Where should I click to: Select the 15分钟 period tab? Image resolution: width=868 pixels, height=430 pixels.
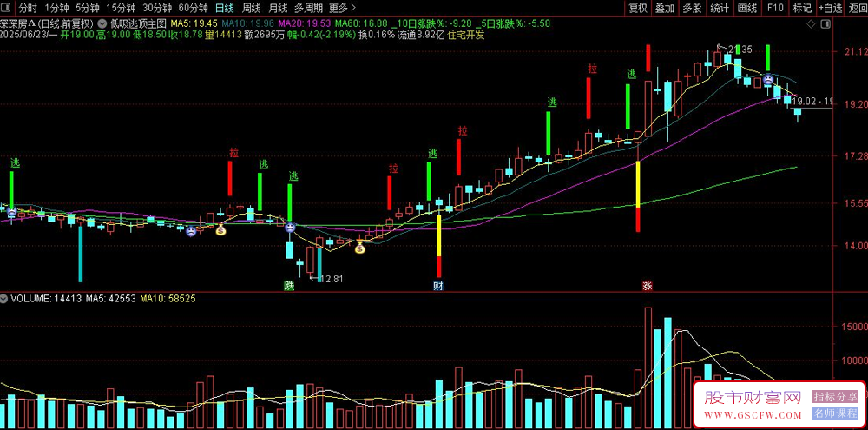121,8
